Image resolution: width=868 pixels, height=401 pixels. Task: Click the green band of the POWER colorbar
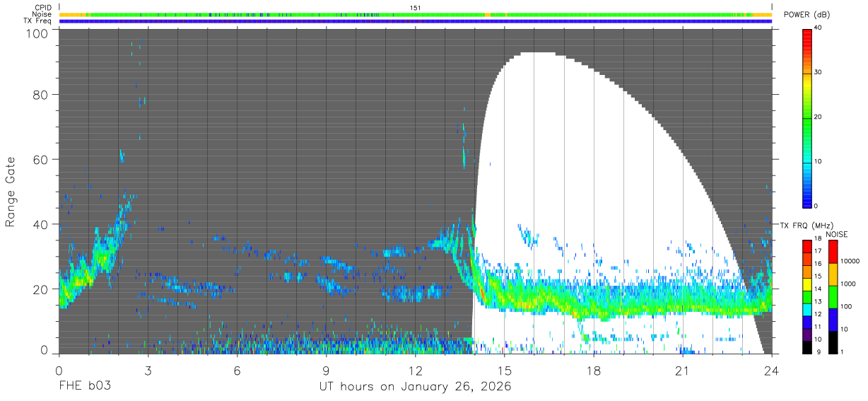(x=807, y=117)
